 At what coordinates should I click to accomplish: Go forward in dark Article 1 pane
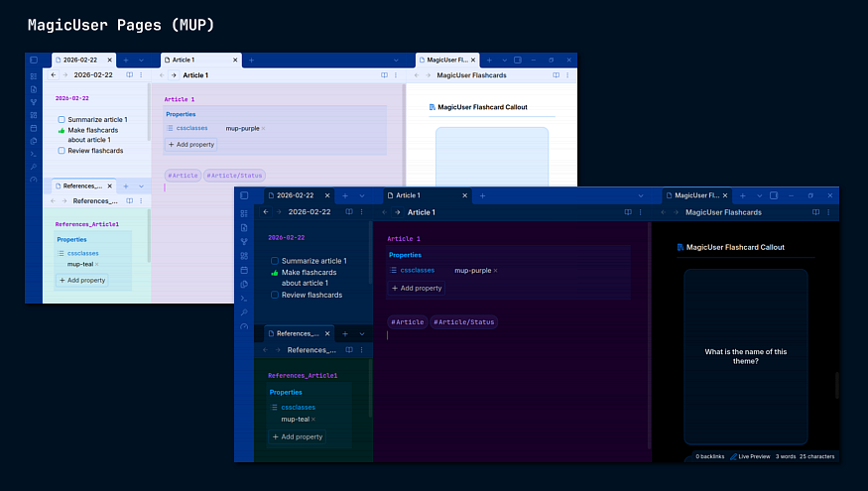pyautogui.click(x=398, y=212)
